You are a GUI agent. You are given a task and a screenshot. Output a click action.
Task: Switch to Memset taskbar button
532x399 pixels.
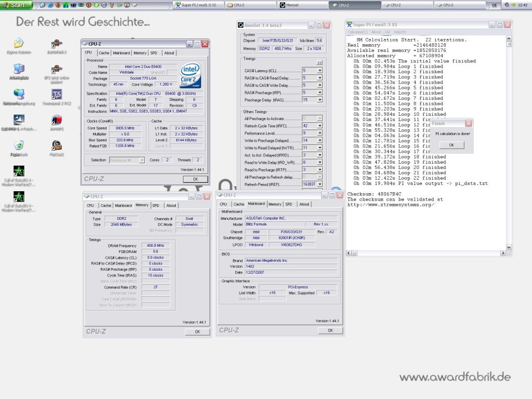pyautogui.click(x=303, y=5)
